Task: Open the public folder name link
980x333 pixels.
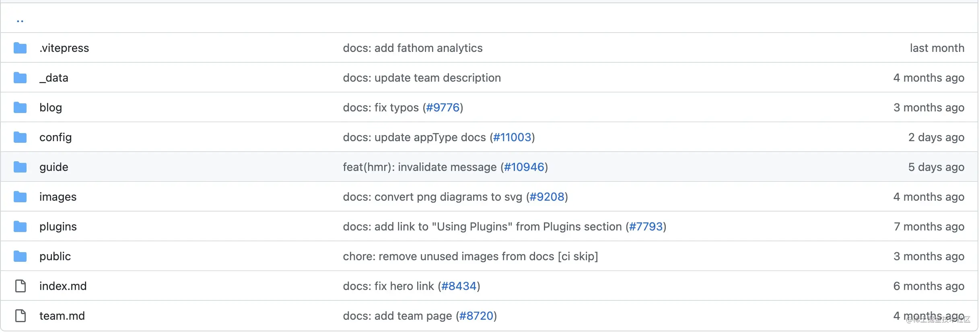Action: tap(55, 257)
